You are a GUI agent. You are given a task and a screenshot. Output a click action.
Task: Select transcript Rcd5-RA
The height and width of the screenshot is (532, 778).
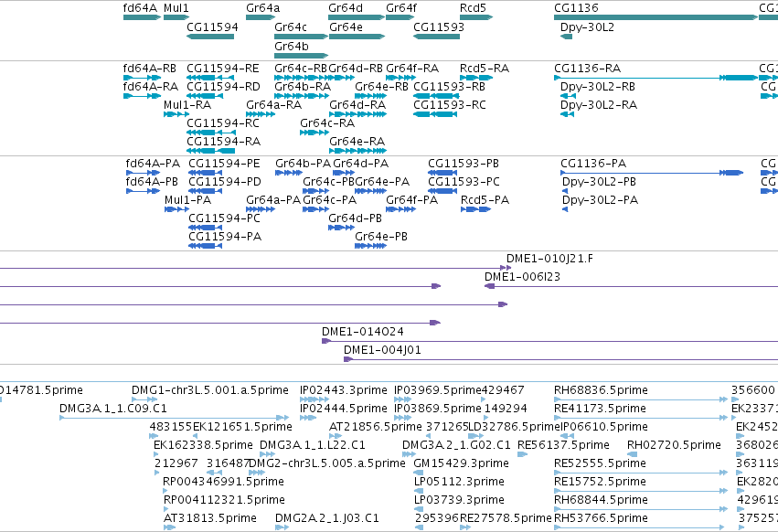pyautogui.click(x=476, y=78)
